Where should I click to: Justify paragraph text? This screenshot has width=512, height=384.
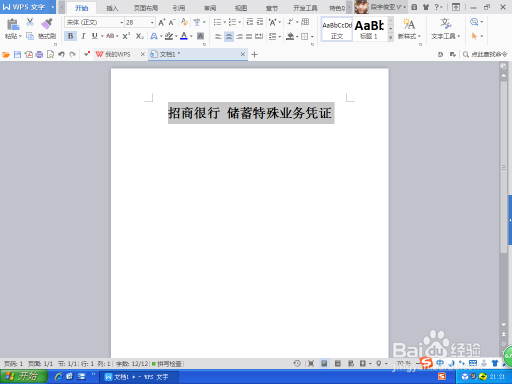tap(249, 36)
